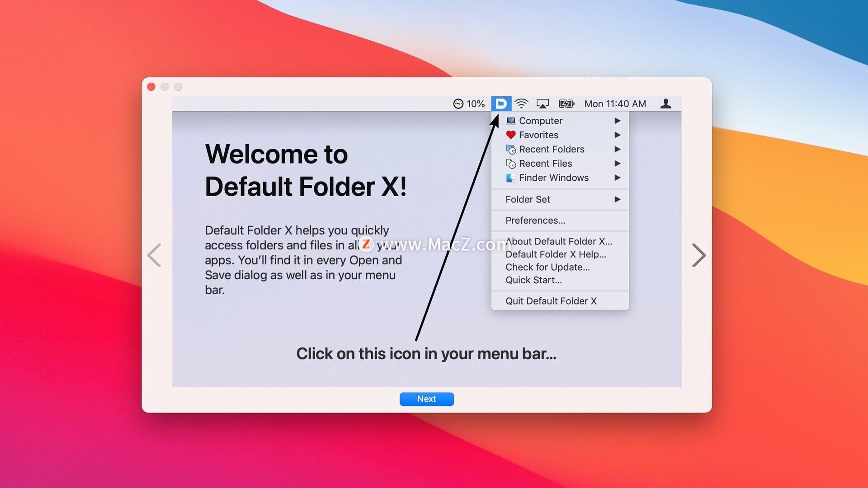Advance to next slide with right chevron

tap(699, 255)
